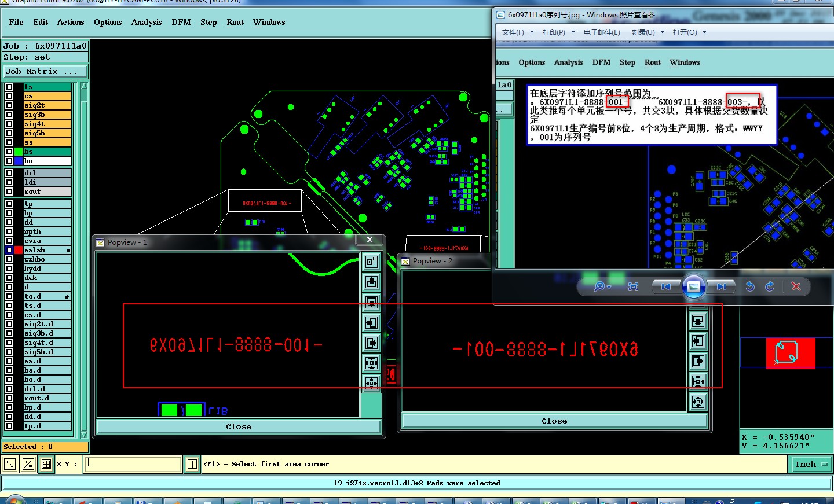The width and height of the screenshot is (834, 504).
Task: Click red board thumbnail in overview panel
Action: 791,353
